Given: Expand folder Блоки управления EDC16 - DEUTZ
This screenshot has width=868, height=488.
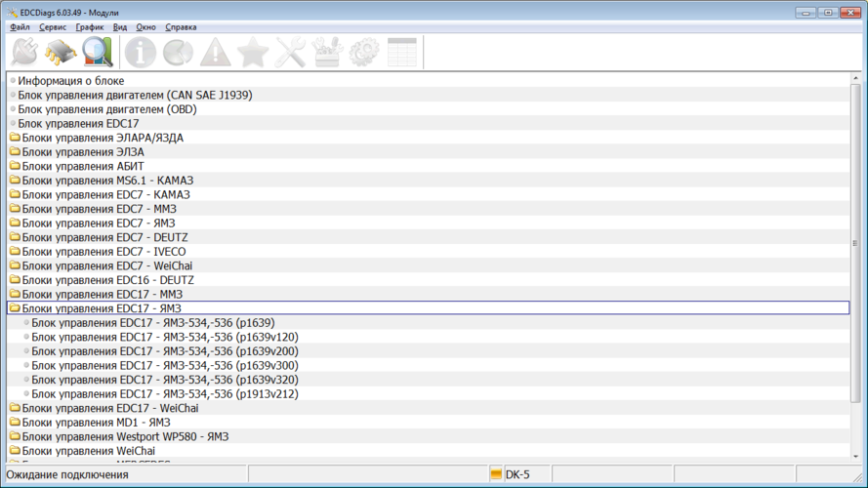Looking at the screenshot, I should [428, 280].
